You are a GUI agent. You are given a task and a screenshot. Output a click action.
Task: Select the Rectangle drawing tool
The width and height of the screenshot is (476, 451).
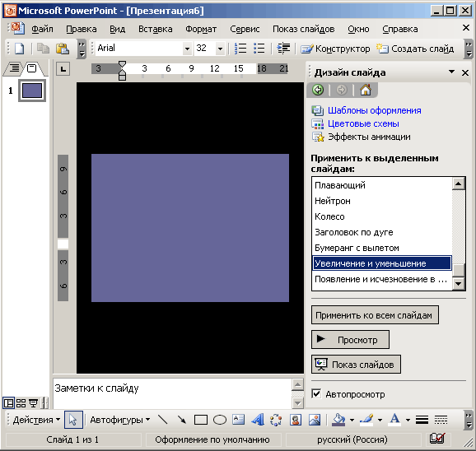pyautogui.click(x=201, y=420)
